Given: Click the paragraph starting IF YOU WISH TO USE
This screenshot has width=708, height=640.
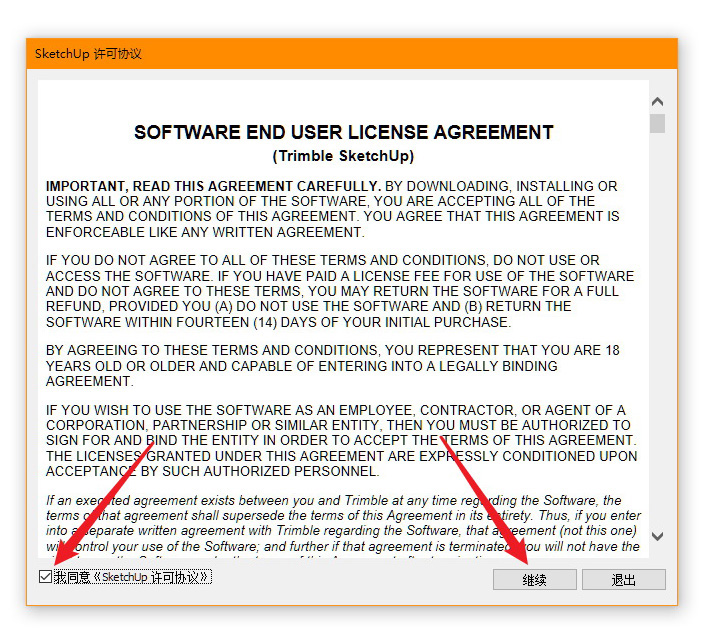Looking at the screenshot, I should tap(341, 441).
